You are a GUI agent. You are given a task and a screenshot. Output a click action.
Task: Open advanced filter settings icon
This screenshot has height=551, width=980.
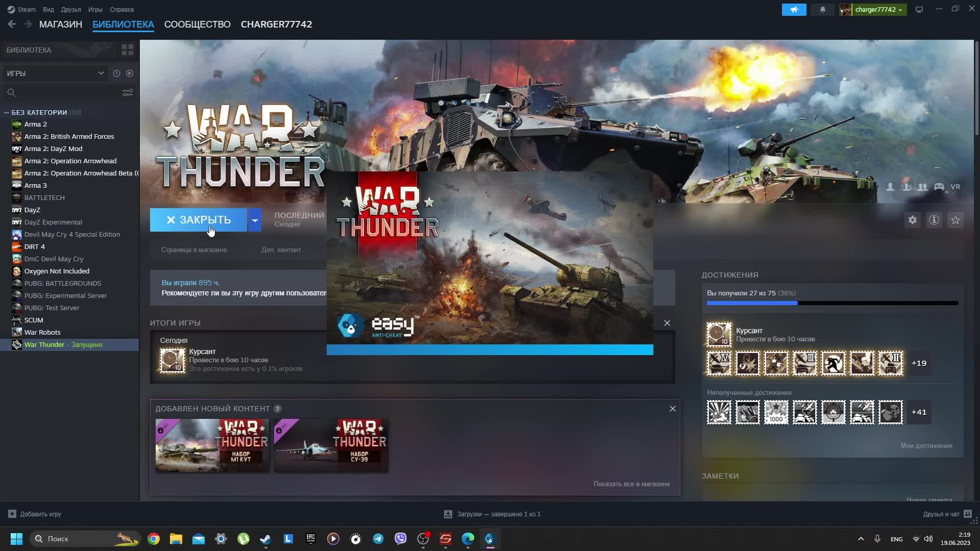tap(127, 92)
